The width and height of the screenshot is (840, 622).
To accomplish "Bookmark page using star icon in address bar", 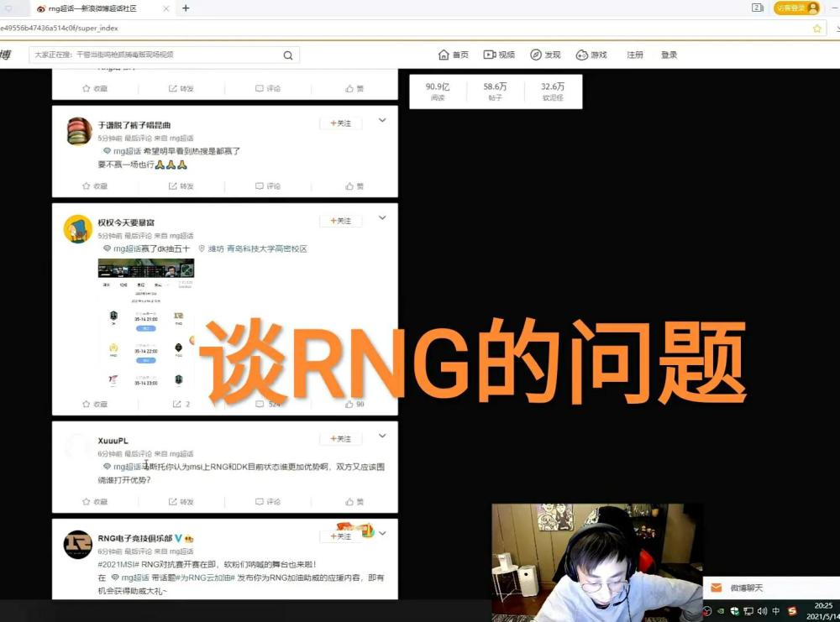I will [817, 29].
